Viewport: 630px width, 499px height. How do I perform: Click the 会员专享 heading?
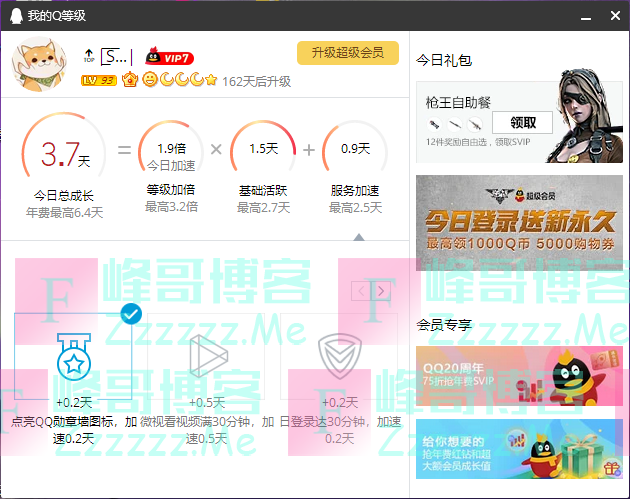pos(444,325)
